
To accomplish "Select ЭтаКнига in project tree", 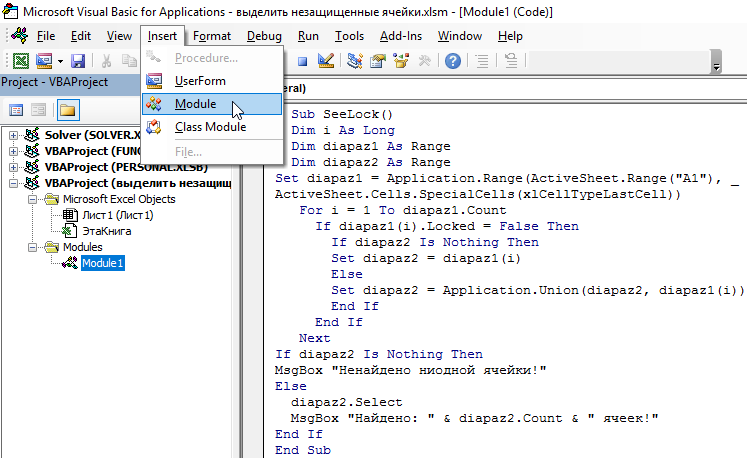I will (x=106, y=231).
